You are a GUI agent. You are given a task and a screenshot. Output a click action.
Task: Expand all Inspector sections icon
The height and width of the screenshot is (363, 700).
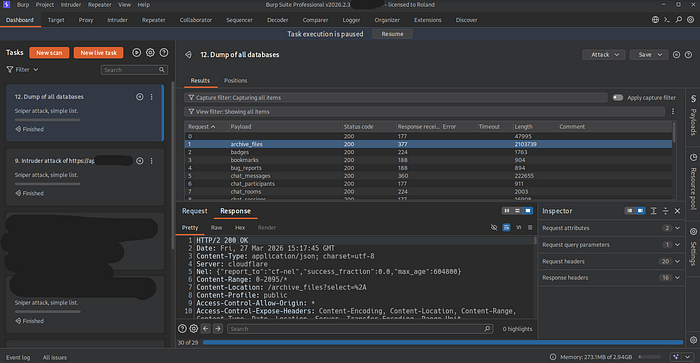point(654,211)
